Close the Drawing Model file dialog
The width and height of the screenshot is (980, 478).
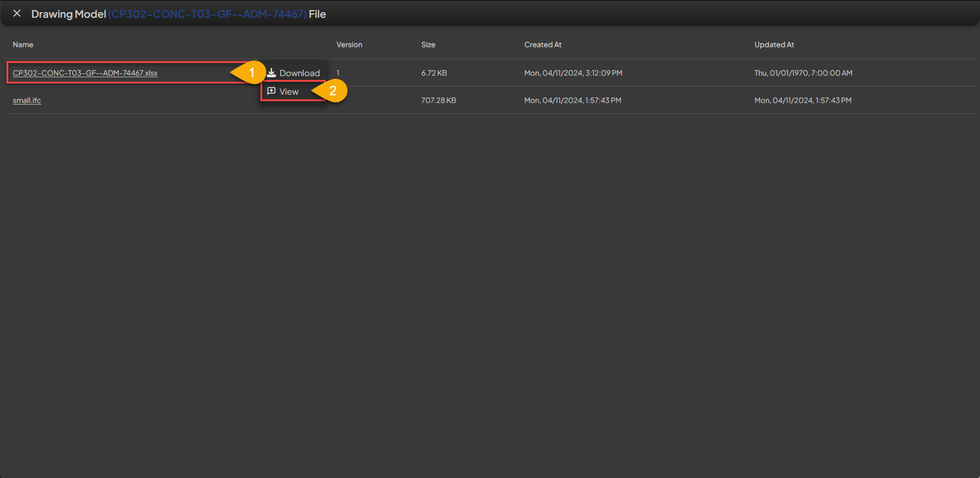coord(17,14)
